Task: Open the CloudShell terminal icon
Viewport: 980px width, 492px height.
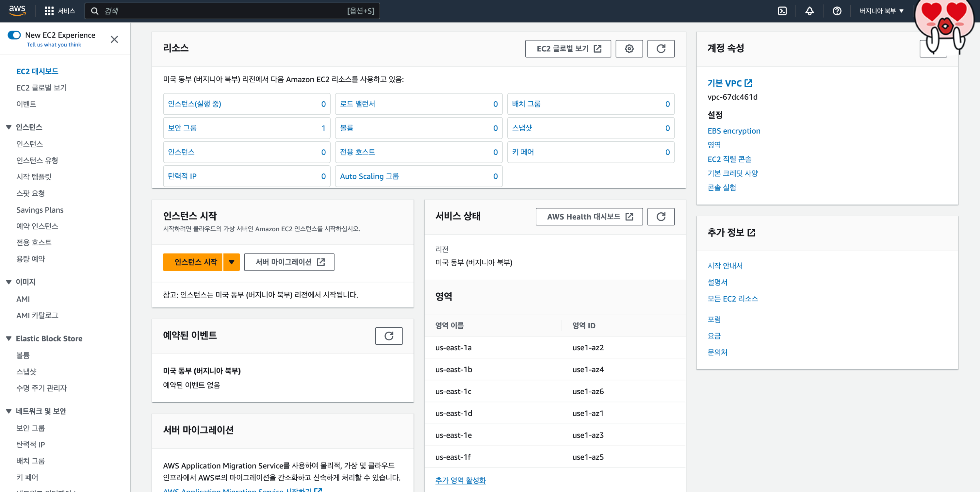Action: coord(782,11)
